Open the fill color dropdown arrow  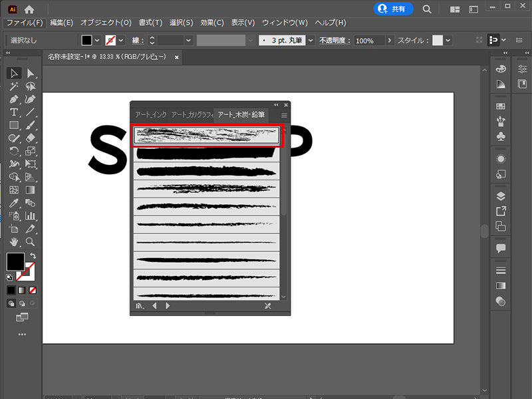(98, 41)
